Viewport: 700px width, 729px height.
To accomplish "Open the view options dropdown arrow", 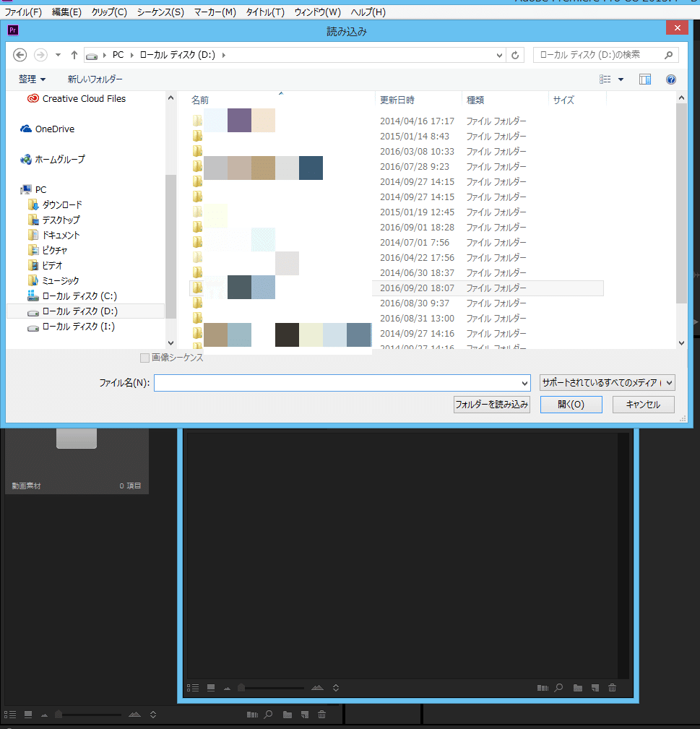I will click(621, 79).
